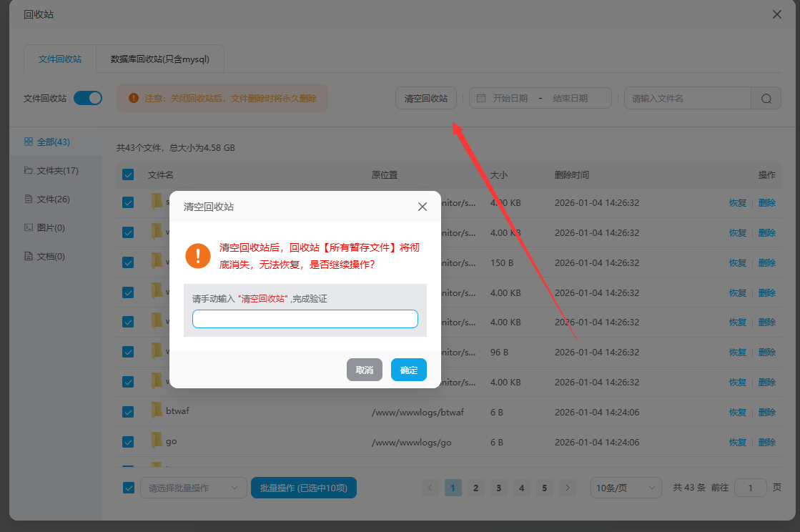Go to page 3 in pagination
The image size is (800, 532).
[x=499, y=488]
